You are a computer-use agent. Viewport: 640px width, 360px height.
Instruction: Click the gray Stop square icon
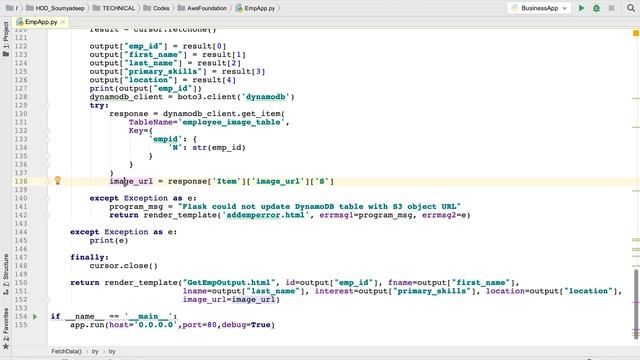[611, 8]
